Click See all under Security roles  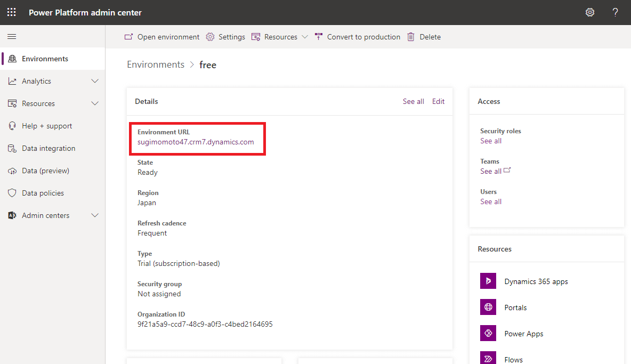(491, 141)
